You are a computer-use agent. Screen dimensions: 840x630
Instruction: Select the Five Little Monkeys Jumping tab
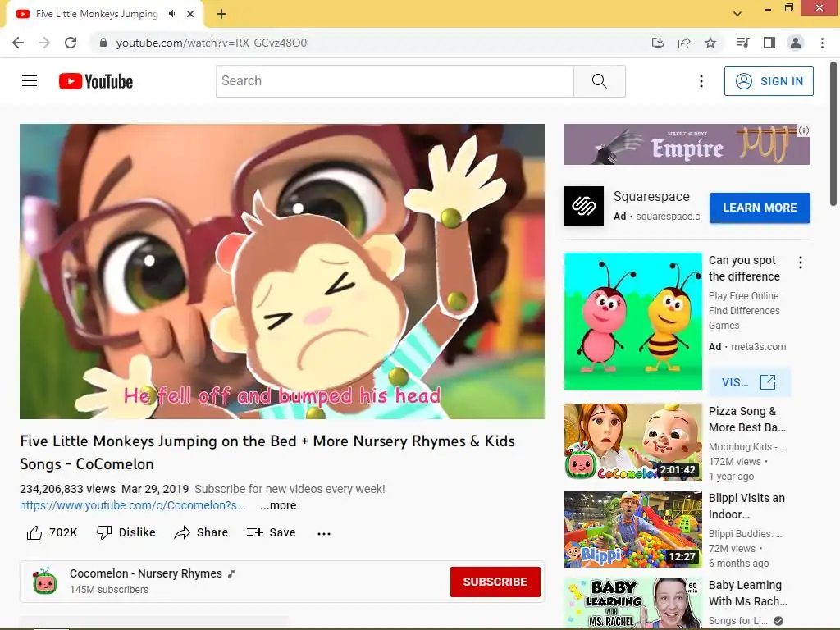97,14
